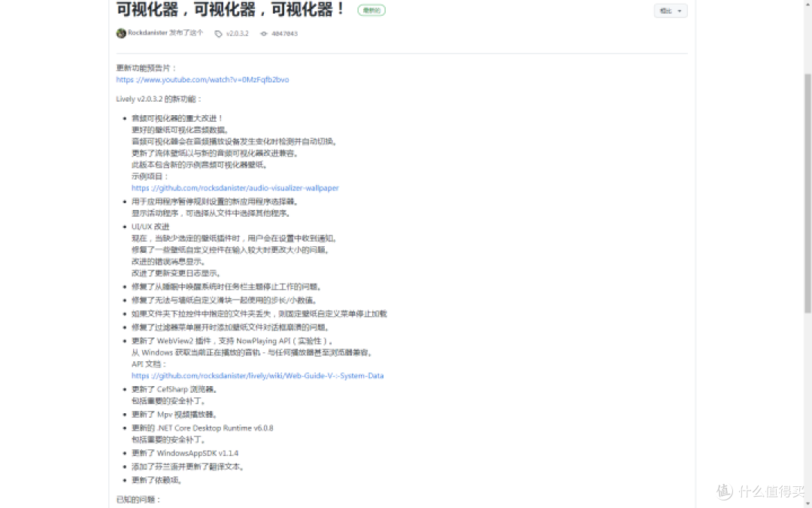Open the dropdown button beside the release title
The image size is (812, 508).
671,11
